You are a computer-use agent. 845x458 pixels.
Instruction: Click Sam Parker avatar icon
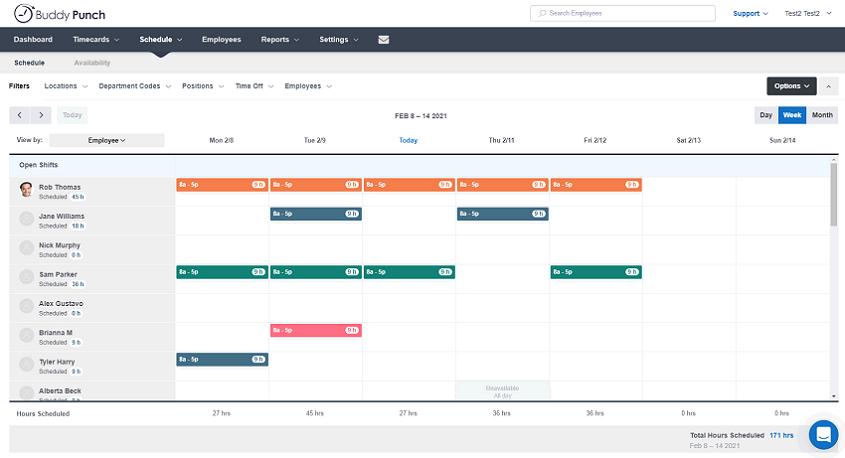point(26,277)
